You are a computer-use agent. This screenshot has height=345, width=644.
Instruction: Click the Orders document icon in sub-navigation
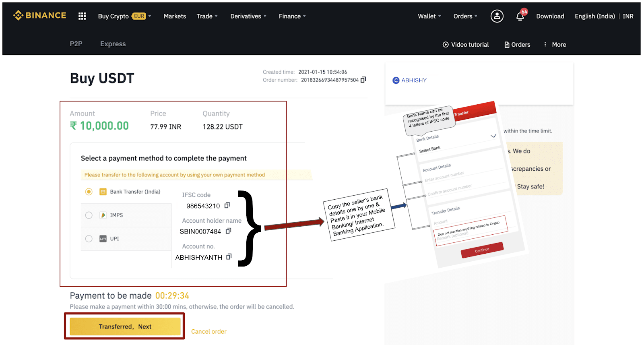[507, 45]
